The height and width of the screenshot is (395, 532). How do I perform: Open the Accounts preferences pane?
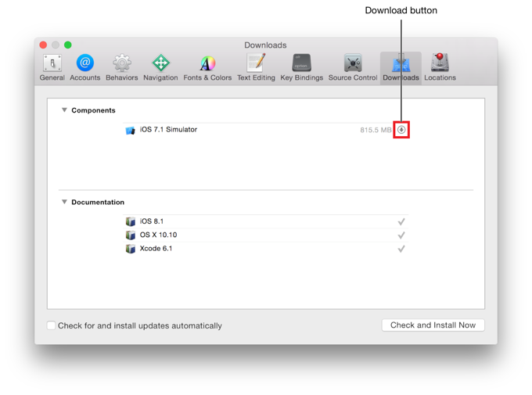pyautogui.click(x=84, y=67)
